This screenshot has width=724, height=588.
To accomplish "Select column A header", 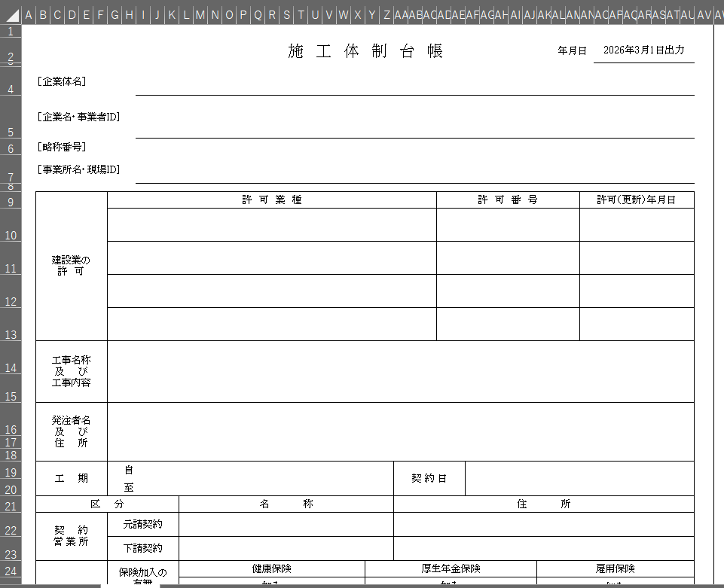I will click(29, 14).
